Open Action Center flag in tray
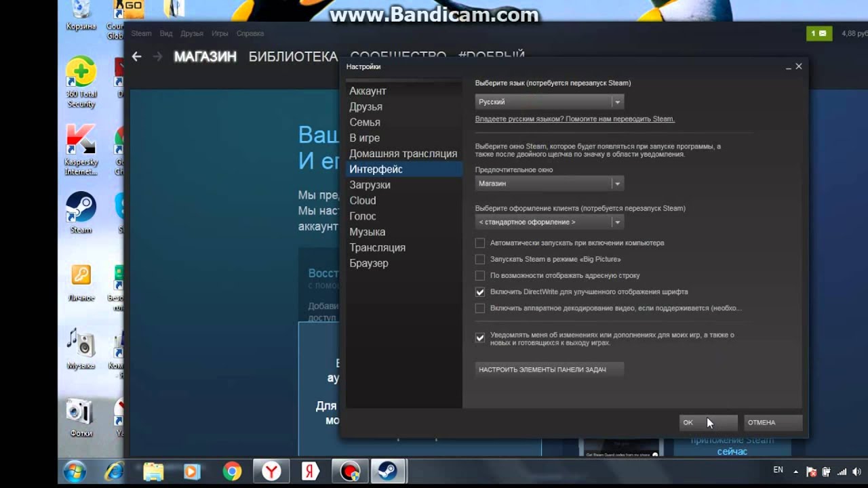 click(x=811, y=472)
